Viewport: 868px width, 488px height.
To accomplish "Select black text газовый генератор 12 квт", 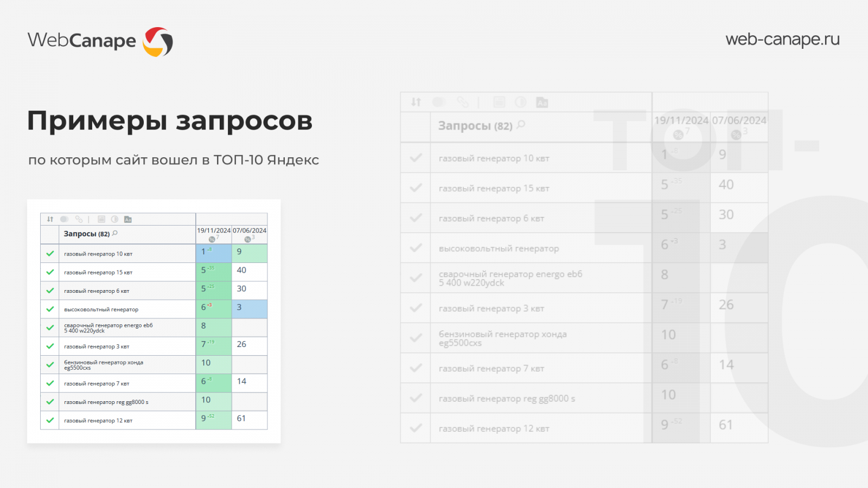I will (98, 421).
